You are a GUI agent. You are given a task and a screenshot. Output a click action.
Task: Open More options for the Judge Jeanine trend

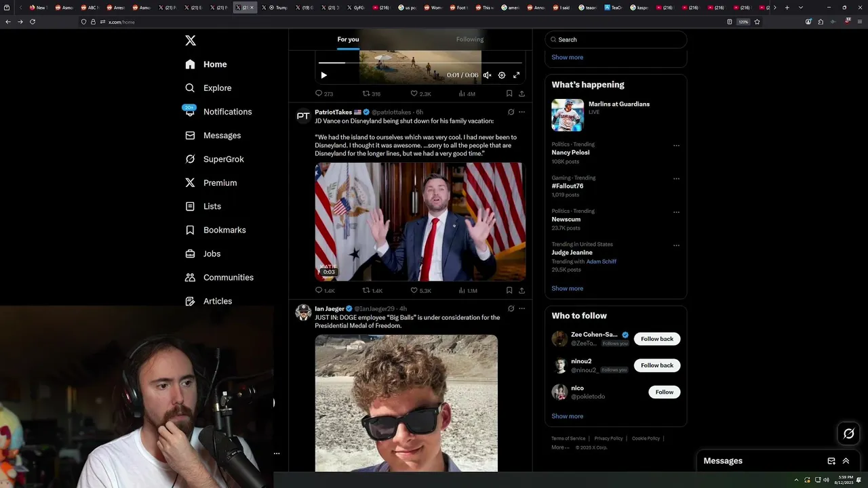pos(676,245)
